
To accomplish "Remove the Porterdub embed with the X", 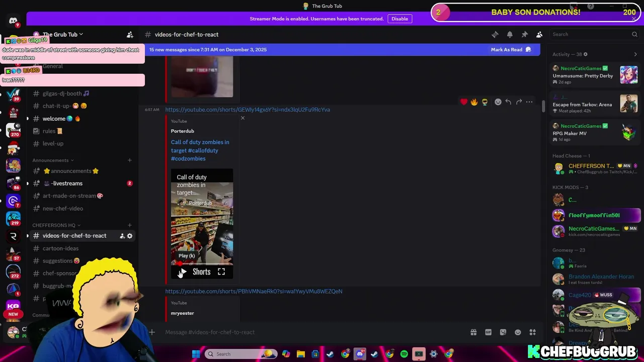I will tap(243, 118).
